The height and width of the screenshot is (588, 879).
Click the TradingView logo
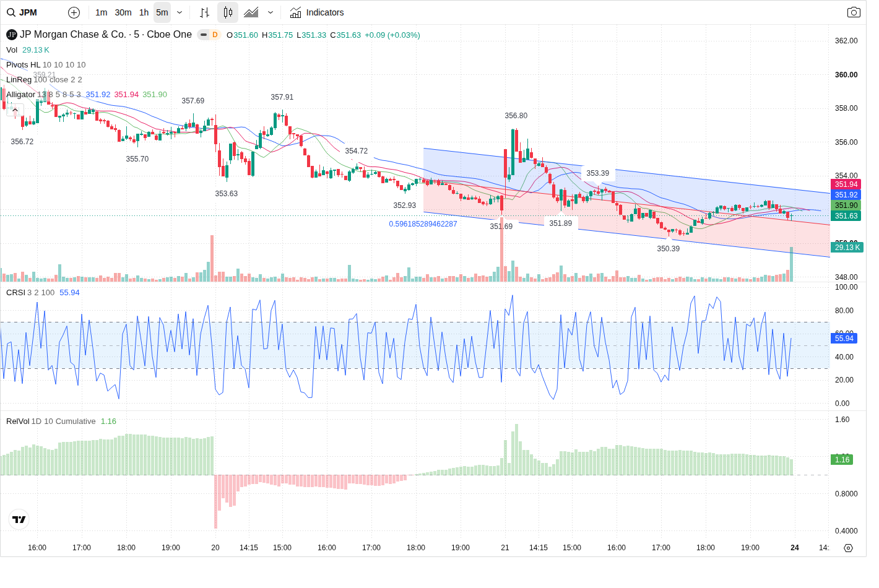point(19,519)
